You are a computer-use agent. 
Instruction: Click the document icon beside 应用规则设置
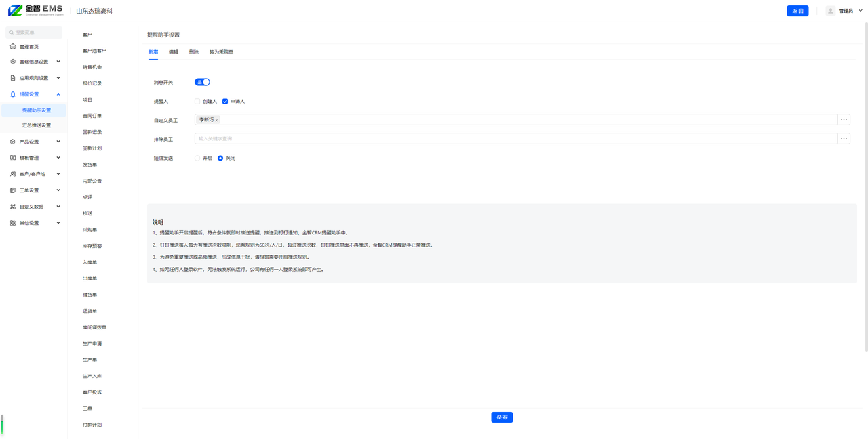tap(13, 78)
